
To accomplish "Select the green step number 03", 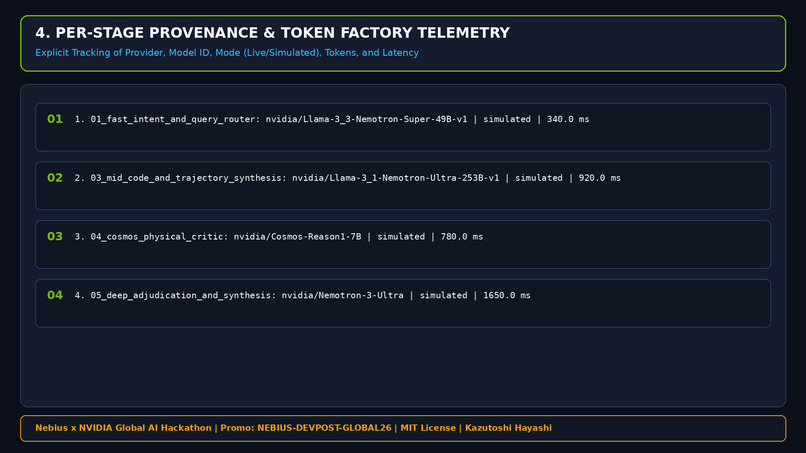I will [x=55, y=237].
